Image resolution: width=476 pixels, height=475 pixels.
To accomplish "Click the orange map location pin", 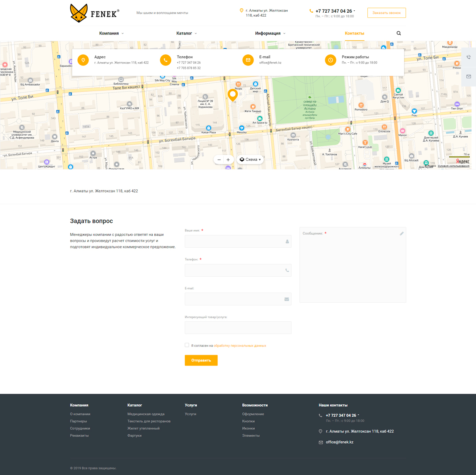I will (x=232, y=94).
